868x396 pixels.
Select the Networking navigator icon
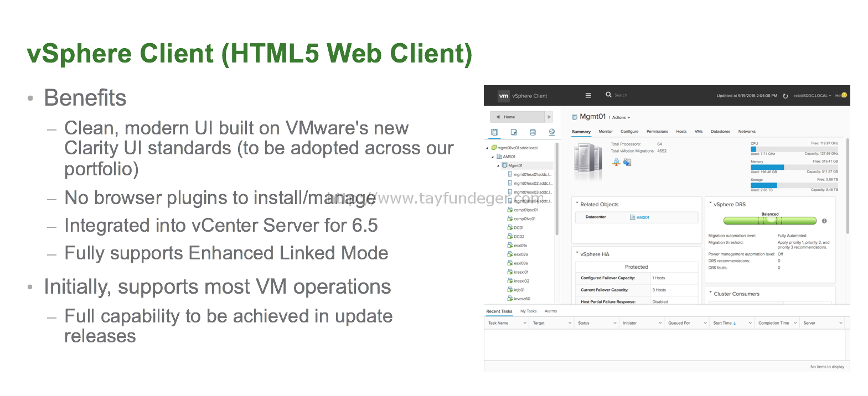click(x=552, y=132)
